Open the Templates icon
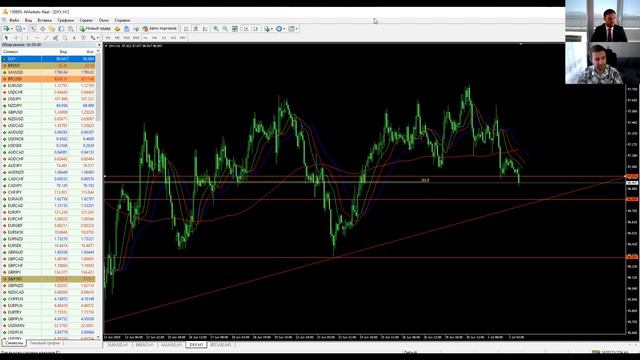Viewport: 640px width, 360px height. (x=291, y=29)
